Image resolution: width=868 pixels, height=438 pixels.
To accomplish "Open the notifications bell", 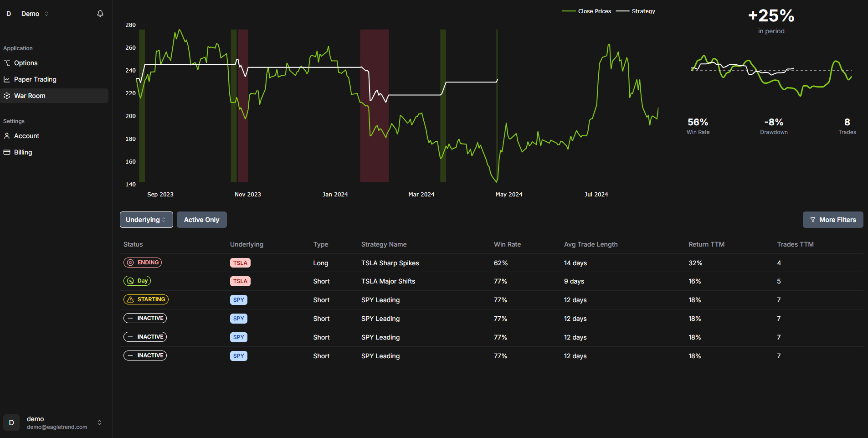I will 100,14.
